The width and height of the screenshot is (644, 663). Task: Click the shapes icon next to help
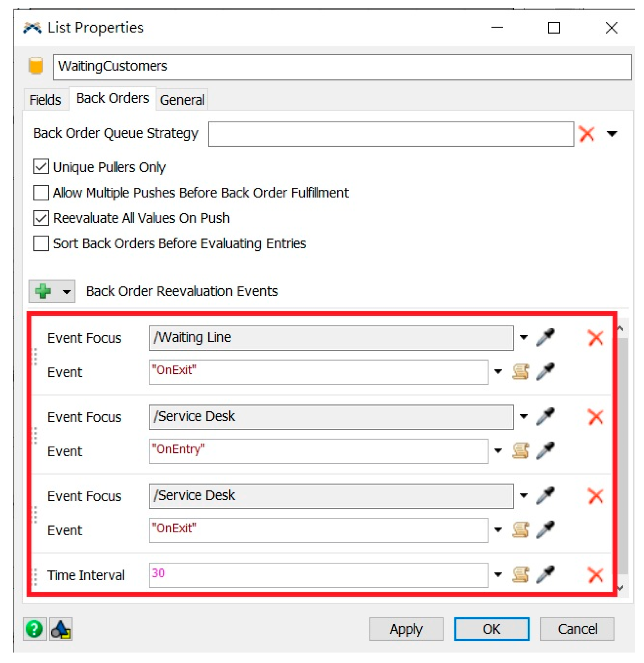pyautogui.click(x=61, y=629)
